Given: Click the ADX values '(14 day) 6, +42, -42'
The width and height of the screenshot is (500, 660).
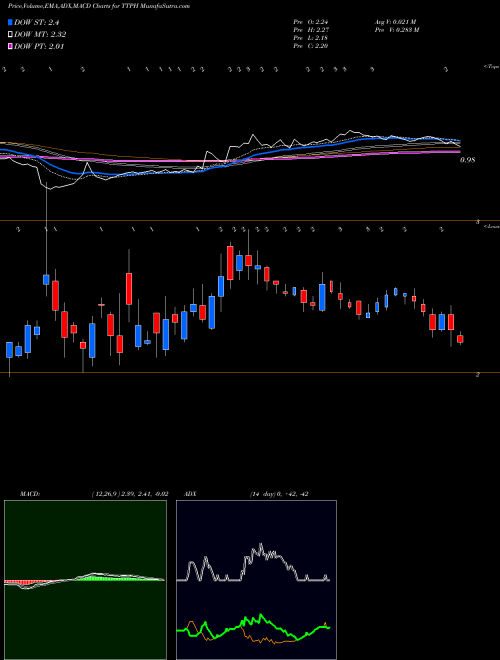Looking at the screenshot, I should click(x=279, y=494).
